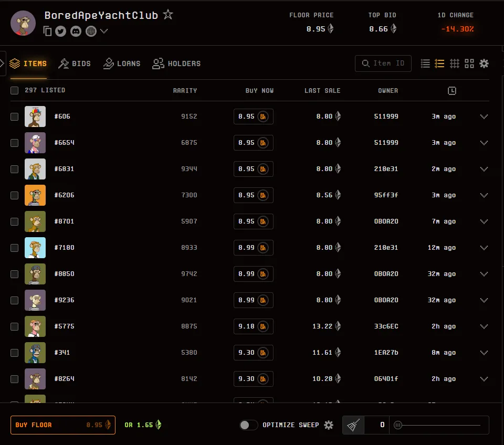
Task: Sort by Rarity column header
Action: pos(185,91)
